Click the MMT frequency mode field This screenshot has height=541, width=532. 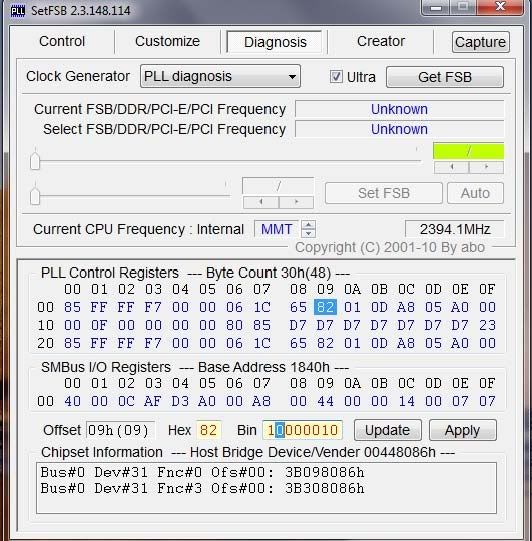(276, 229)
